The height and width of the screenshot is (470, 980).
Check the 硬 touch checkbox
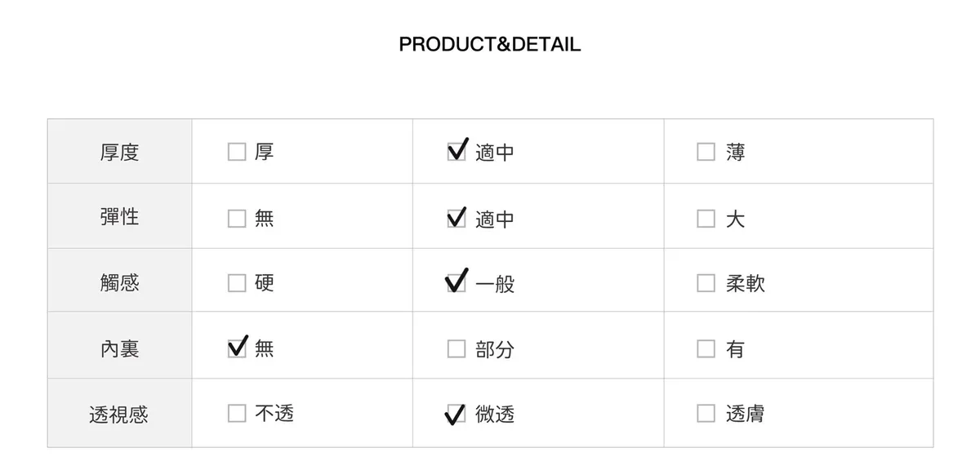[237, 283]
